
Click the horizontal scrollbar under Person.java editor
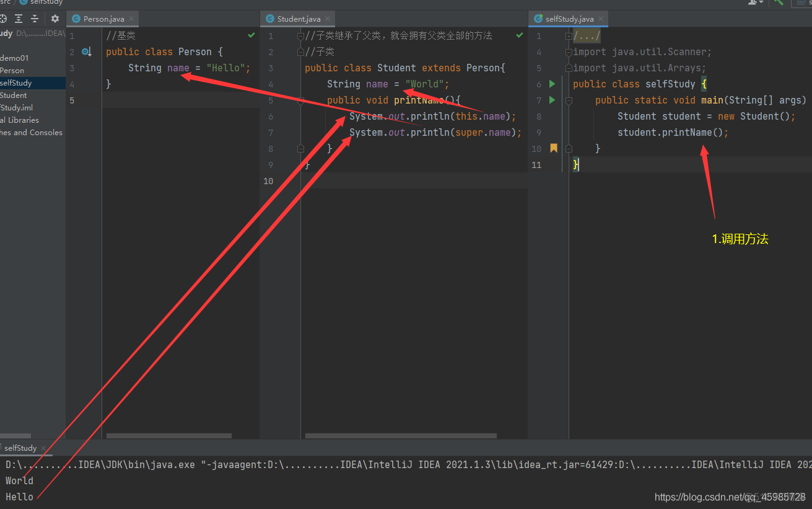coord(168,436)
